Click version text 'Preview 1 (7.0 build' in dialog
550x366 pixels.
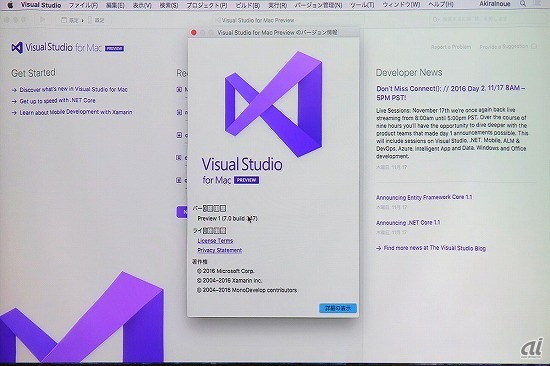click(227, 218)
